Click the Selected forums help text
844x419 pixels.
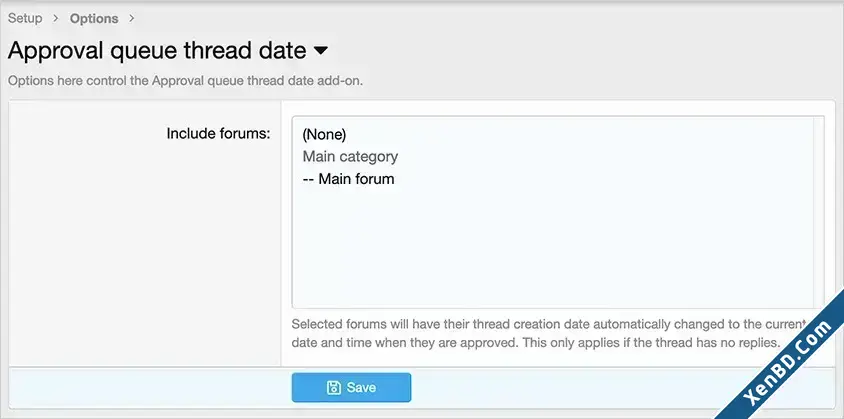click(549, 333)
